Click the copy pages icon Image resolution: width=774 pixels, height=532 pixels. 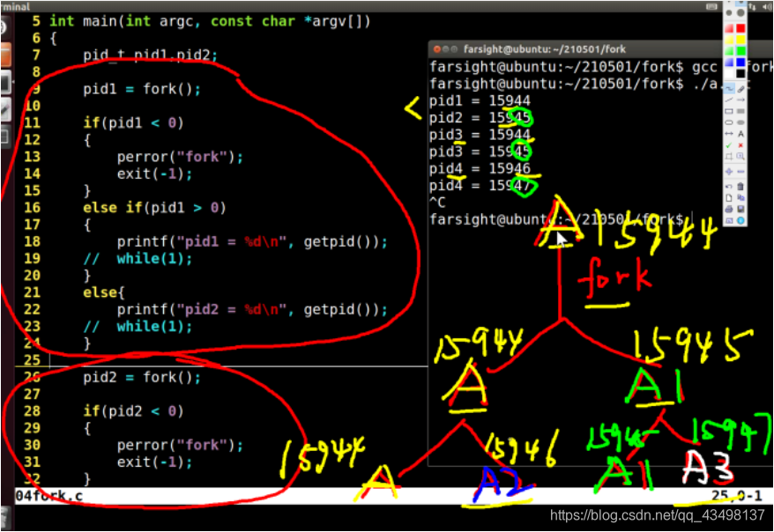[x=741, y=197]
